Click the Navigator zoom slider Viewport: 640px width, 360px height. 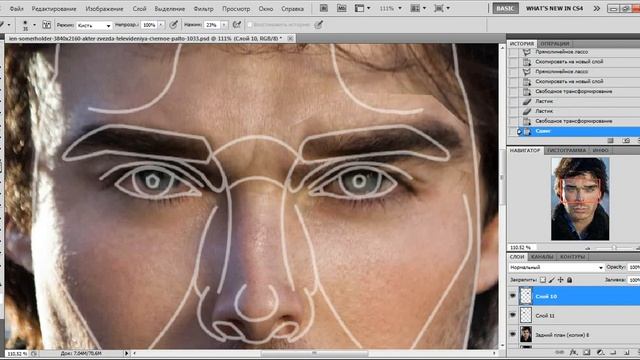tap(614, 247)
